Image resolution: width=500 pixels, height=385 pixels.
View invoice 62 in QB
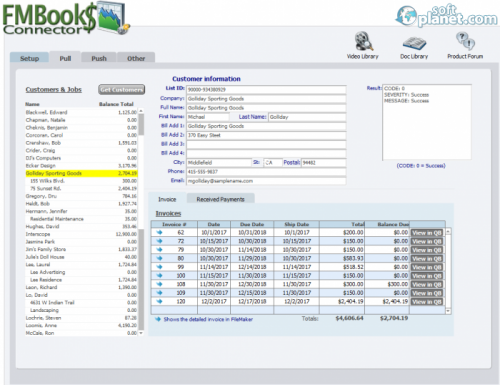(427, 233)
